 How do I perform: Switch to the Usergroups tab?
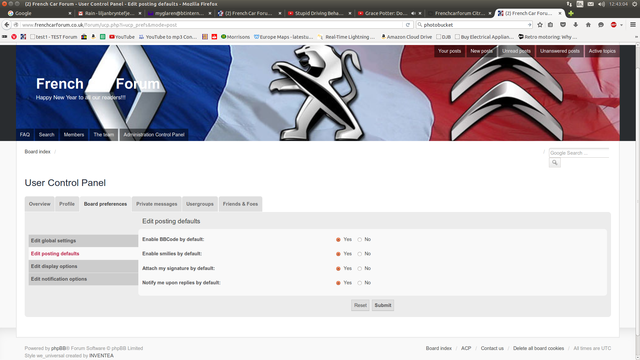coord(200,204)
